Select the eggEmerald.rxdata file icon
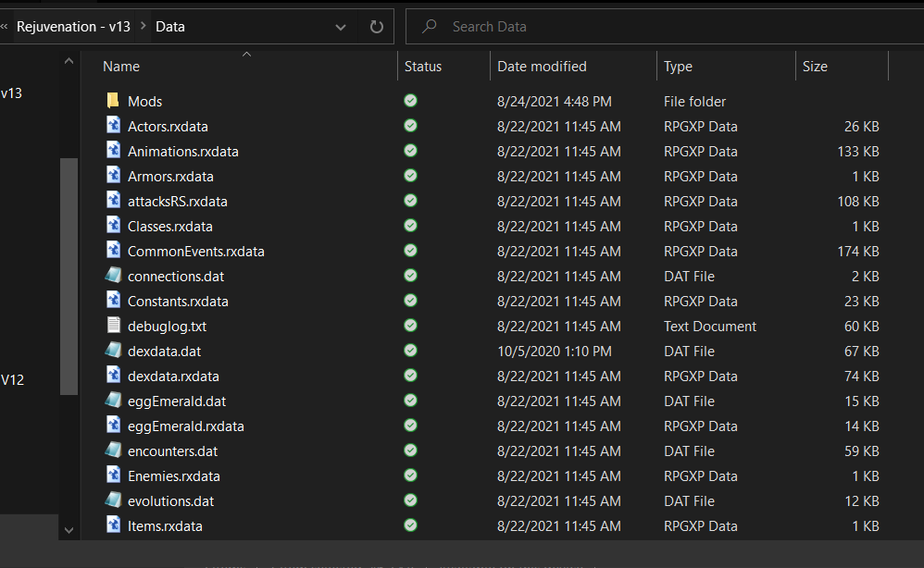924x568 pixels. (113, 426)
